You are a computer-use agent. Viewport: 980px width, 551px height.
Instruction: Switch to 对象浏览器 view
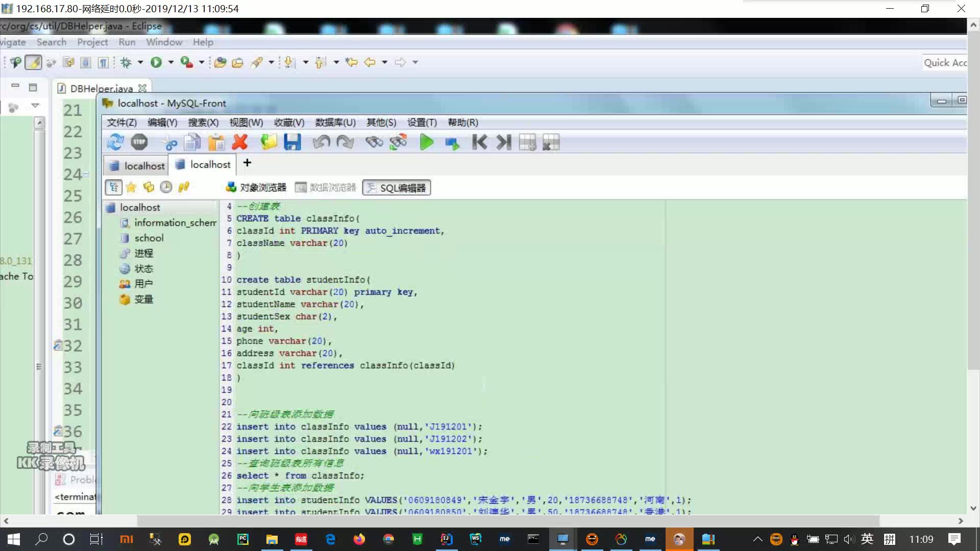pyautogui.click(x=256, y=188)
